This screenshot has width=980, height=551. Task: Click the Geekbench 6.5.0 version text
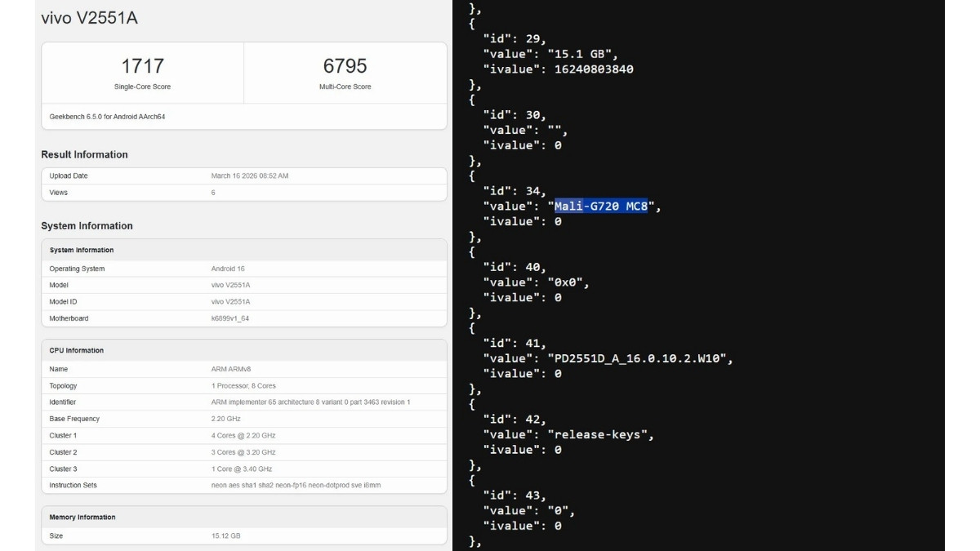coord(107,117)
